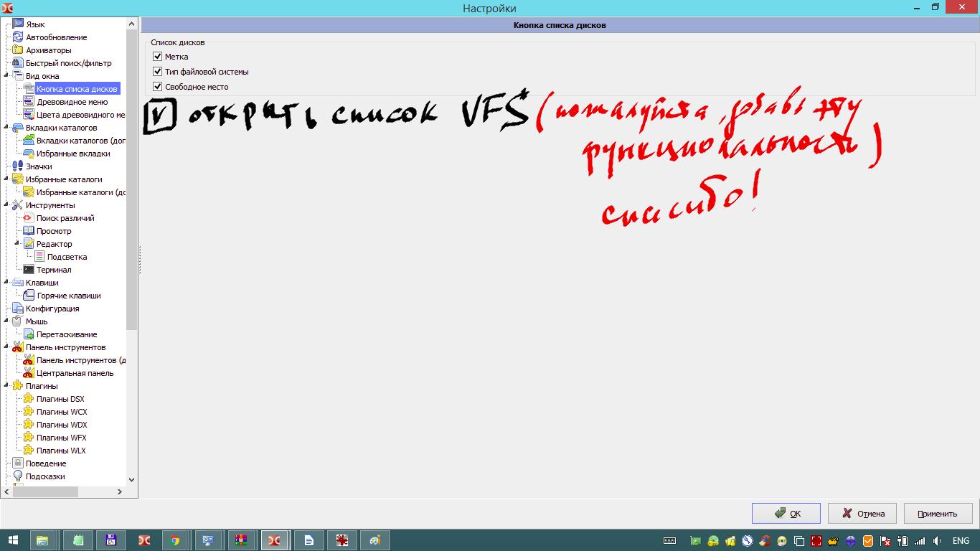Click the Значки footprints icon
Image resolution: width=980 pixels, height=551 pixels.
[18, 166]
